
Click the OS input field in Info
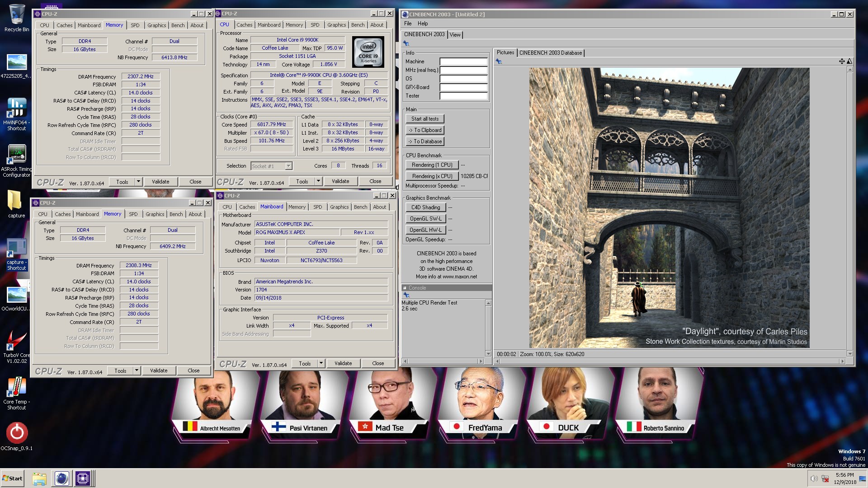click(464, 79)
